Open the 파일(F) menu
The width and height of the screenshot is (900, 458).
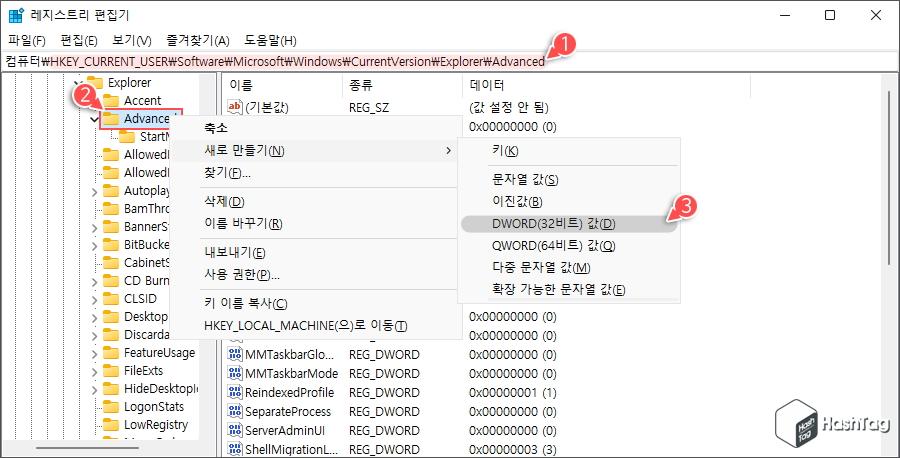click(27, 41)
